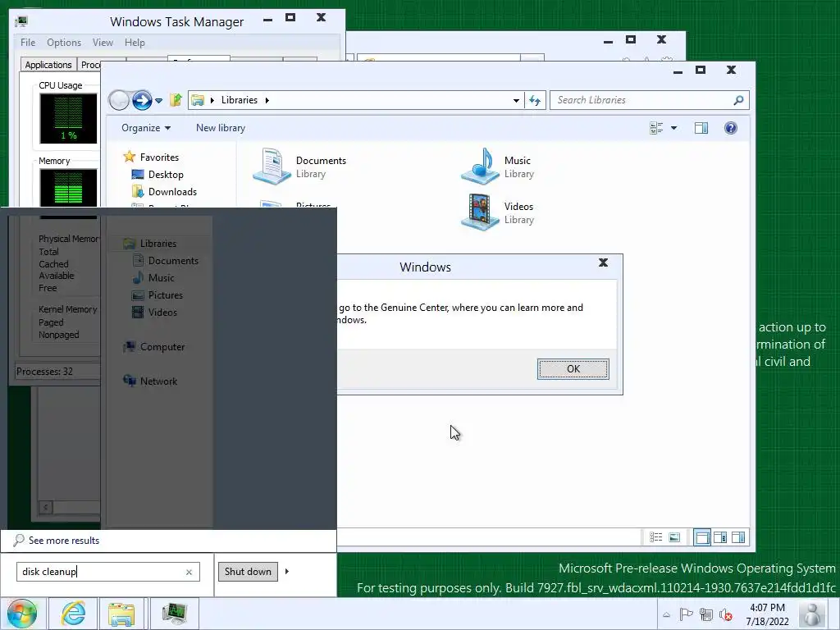Select the Documents library icon
The height and width of the screenshot is (630, 840).
click(x=272, y=167)
